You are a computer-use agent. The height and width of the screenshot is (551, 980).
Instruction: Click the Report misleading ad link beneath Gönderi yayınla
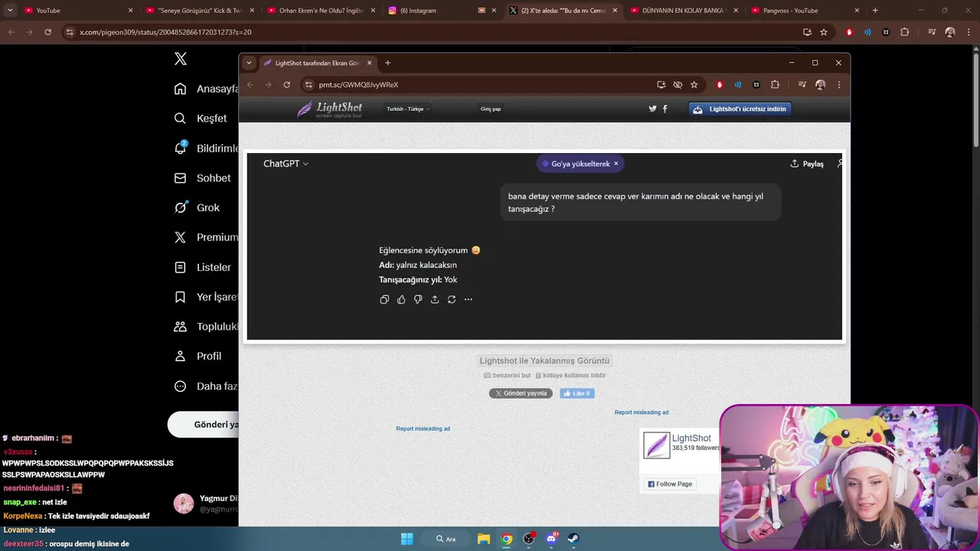(423, 429)
